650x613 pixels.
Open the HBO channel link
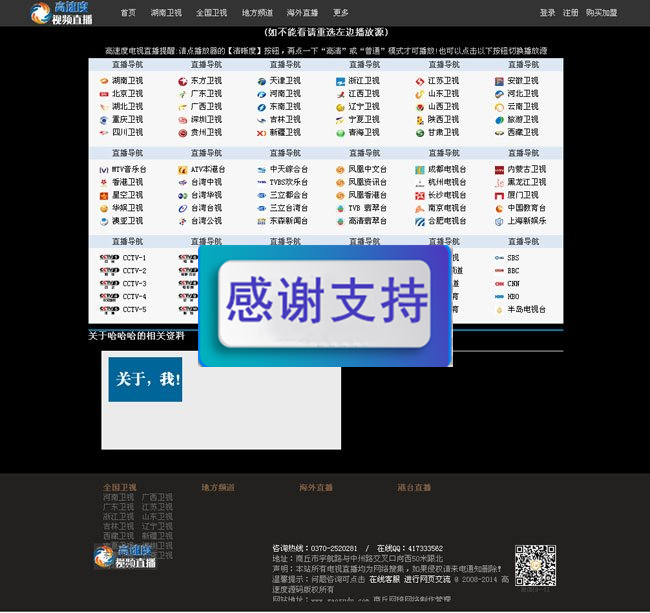click(513, 297)
